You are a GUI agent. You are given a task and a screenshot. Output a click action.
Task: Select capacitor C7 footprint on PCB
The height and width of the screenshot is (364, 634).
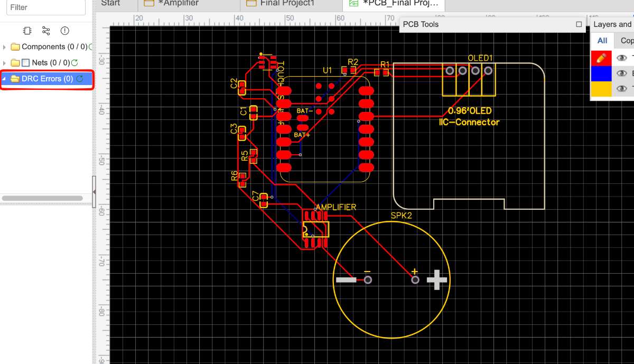(264, 200)
